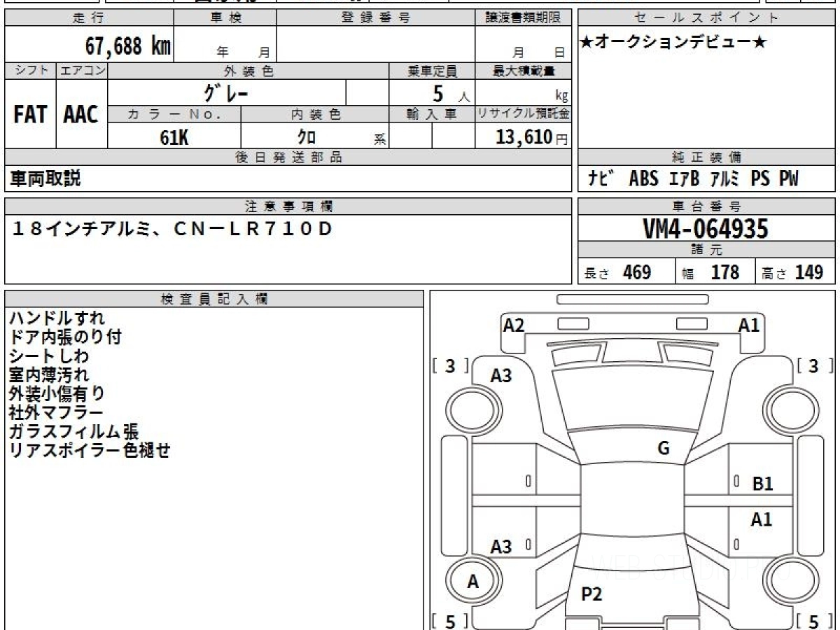The height and width of the screenshot is (630, 840).
Task: Click the 輸入車 label cell
Action: click(x=432, y=114)
